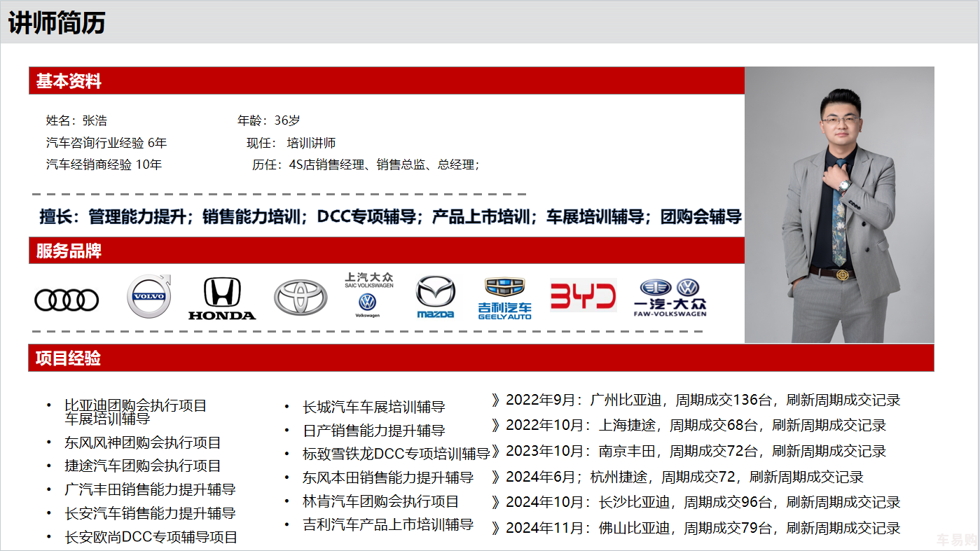Click the bullet 长城汽车车展培训辅导
Viewport: 980px width, 551px height.
pos(374,407)
